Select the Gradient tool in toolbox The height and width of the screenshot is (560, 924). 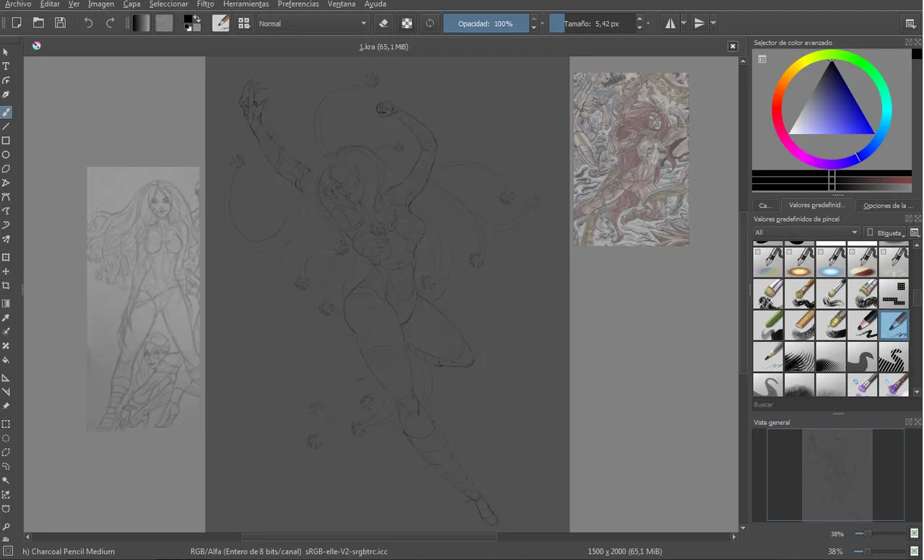tap(6, 304)
